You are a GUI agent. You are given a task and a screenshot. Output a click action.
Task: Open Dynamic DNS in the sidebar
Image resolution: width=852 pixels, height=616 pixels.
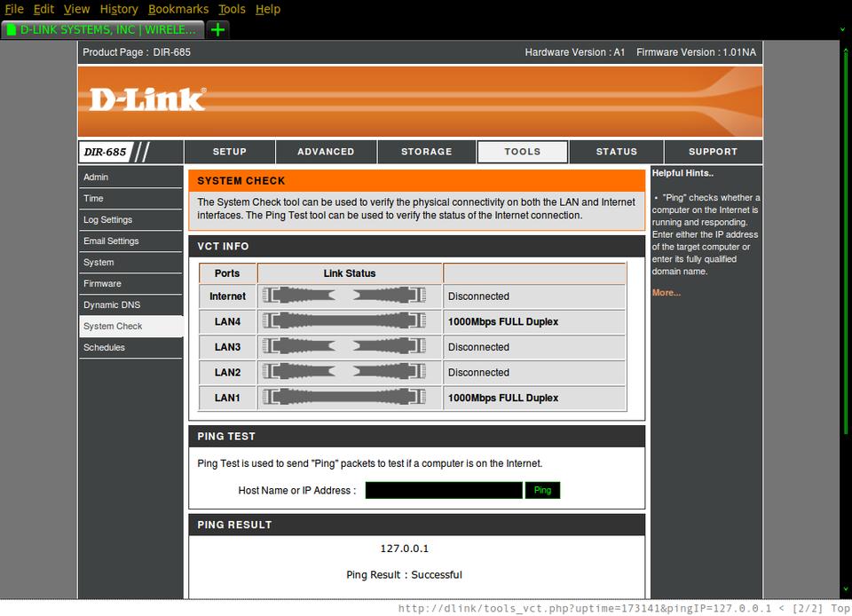click(x=130, y=304)
